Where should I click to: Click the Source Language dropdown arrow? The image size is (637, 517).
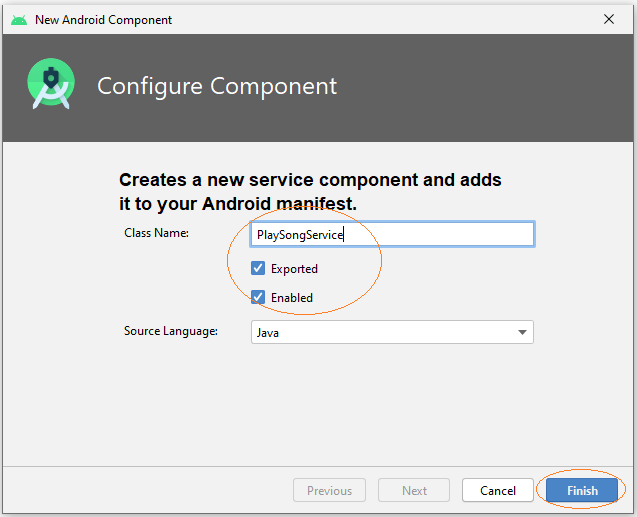[x=522, y=332]
